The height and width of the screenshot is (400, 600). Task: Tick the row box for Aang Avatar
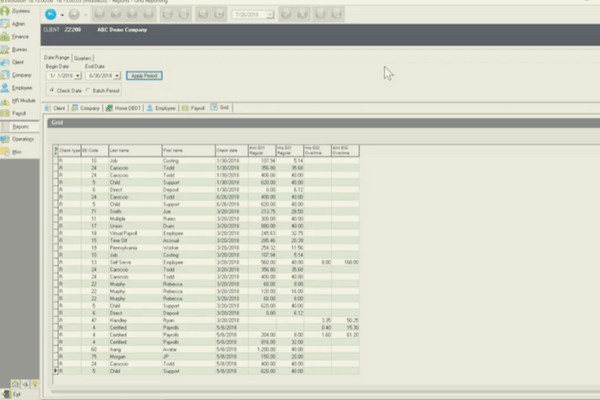point(55,349)
